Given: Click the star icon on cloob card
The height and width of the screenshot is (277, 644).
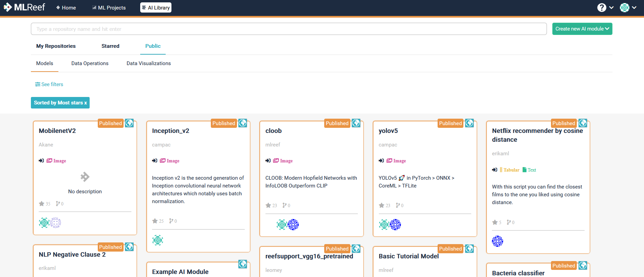Looking at the screenshot, I should pyautogui.click(x=268, y=205).
